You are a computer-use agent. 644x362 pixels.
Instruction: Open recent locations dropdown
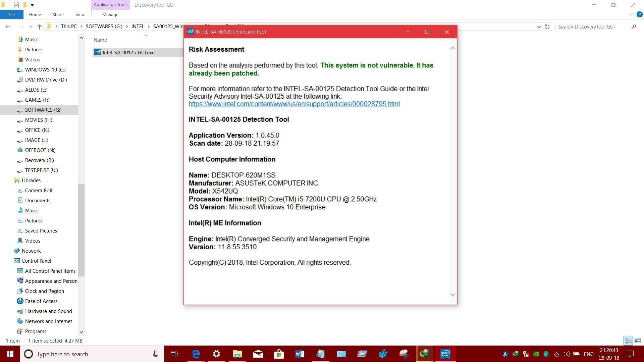tap(31, 27)
